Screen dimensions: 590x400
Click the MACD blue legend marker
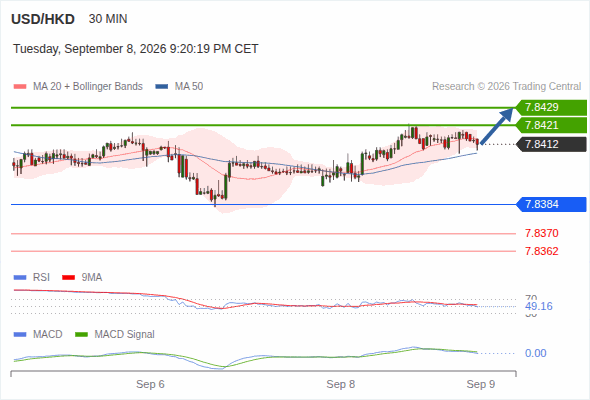coord(20,335)
